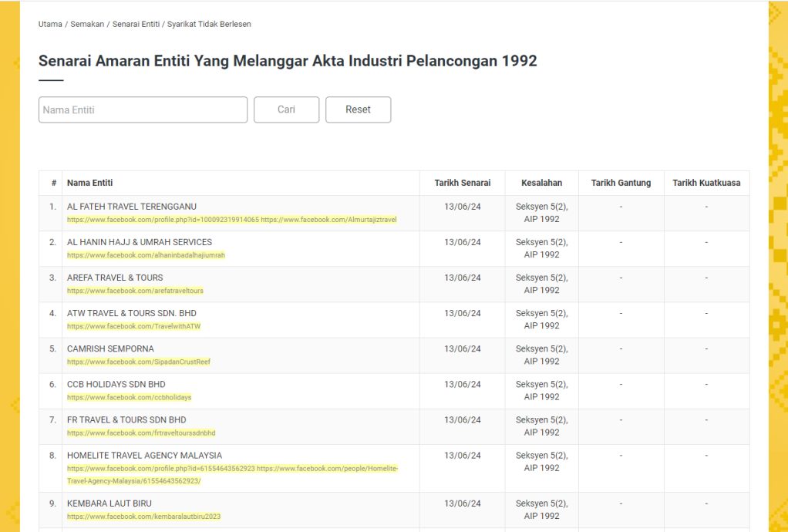Viewport: 788px width, 532px height.
Task: Open the Senarai Entiti breadcrumb link
Action: pos(136,24)
